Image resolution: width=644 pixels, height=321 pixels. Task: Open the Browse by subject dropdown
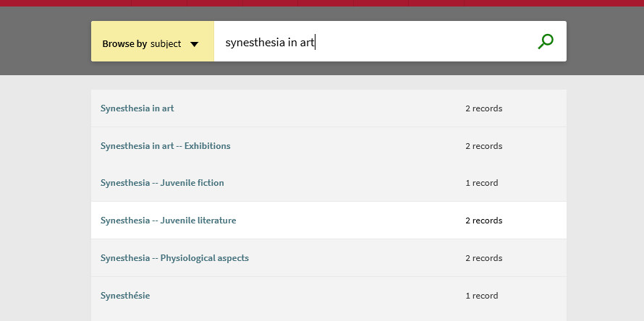(x=153, y=41)
